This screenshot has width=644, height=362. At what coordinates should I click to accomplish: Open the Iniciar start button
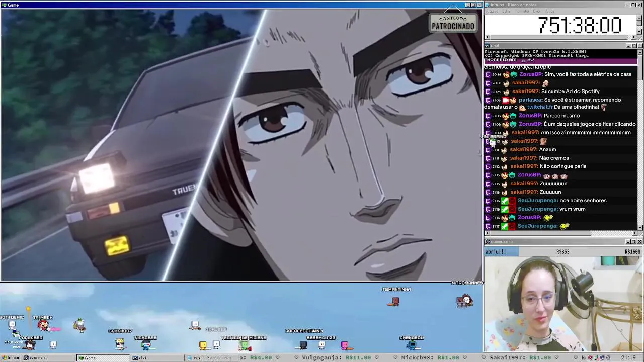[10, 358]
